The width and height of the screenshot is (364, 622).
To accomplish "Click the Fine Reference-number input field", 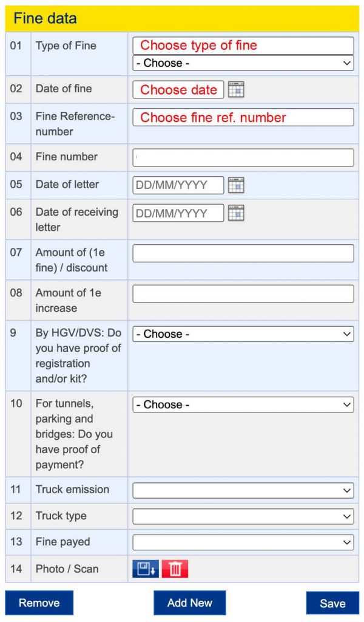I will [243, 117].
